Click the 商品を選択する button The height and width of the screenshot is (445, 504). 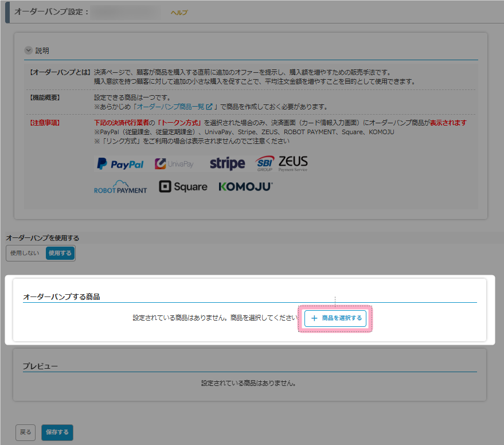(x=335, y=319)
